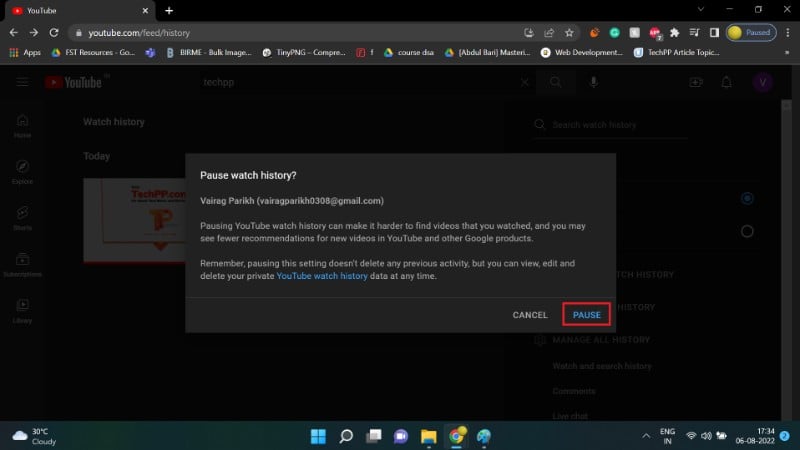Go to Home in YouTube sidebar
This screenshot has width=800, height=450.
[22, 126]
